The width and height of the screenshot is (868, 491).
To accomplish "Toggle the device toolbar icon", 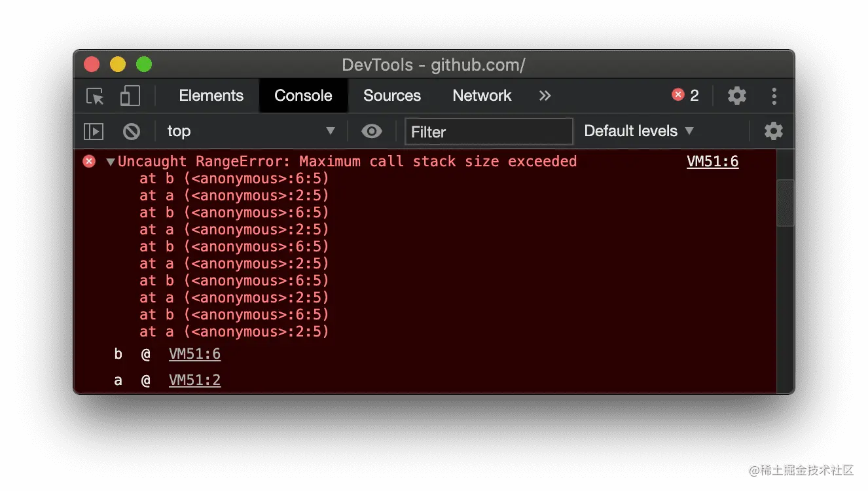I will 130,96.
